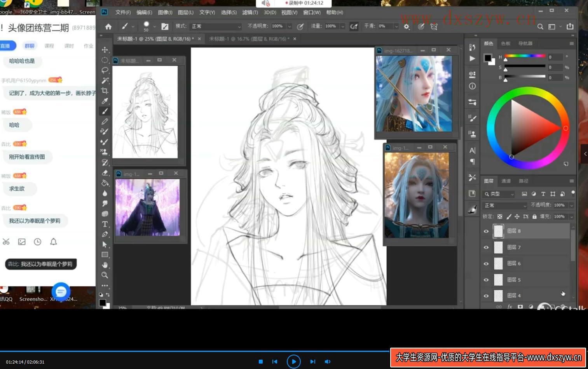Viewport: 588px width, 369px height.
Task: Hide layer 图层 7
Action: pyautogui.click(x=486, y=247)
